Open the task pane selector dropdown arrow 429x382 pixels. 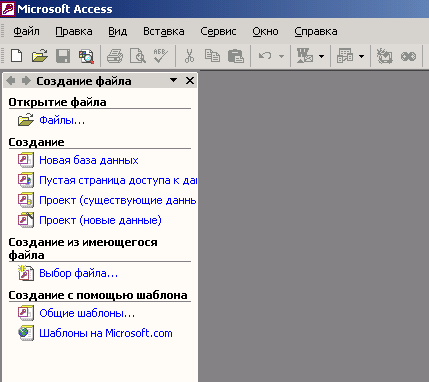[173, 80]
